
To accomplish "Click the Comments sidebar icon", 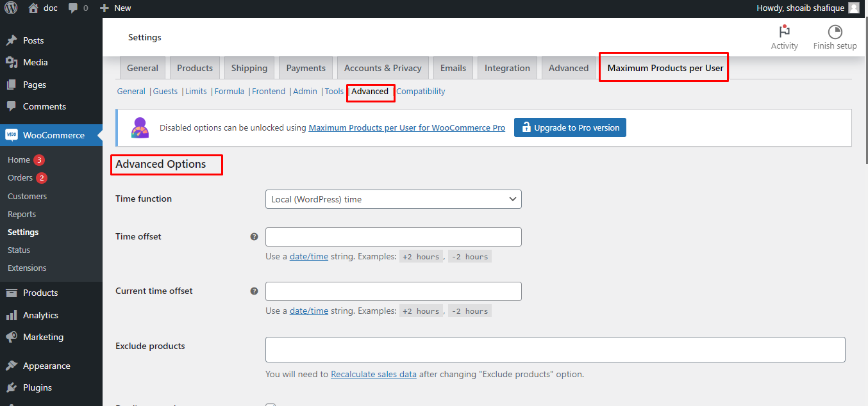I will point(12,106).
